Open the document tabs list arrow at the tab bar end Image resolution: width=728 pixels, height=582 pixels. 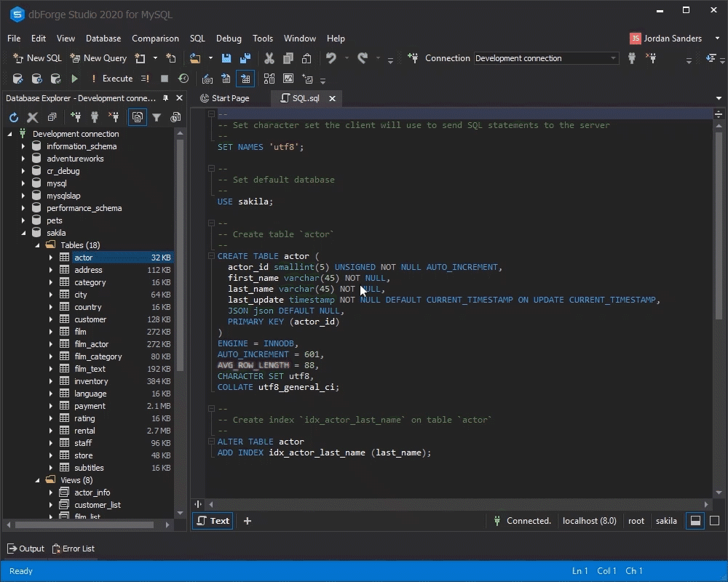coord(719,98)
